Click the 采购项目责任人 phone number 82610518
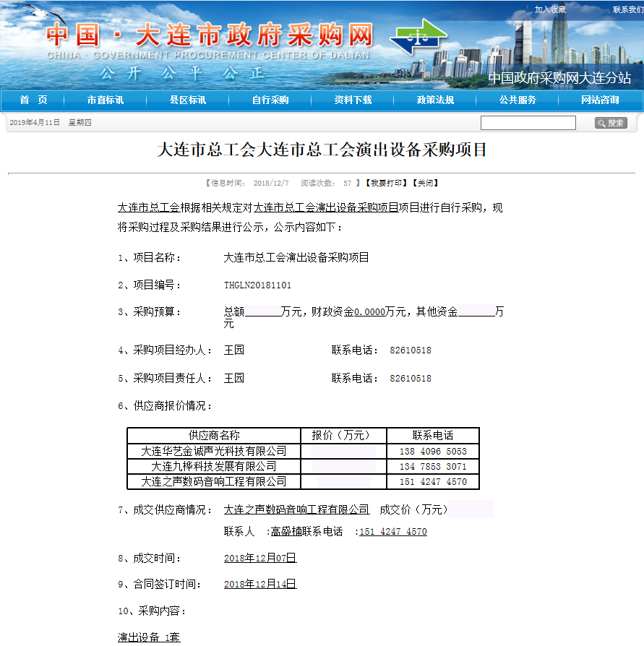This screenshot has height=646, width=644. [x=411, y=378]
